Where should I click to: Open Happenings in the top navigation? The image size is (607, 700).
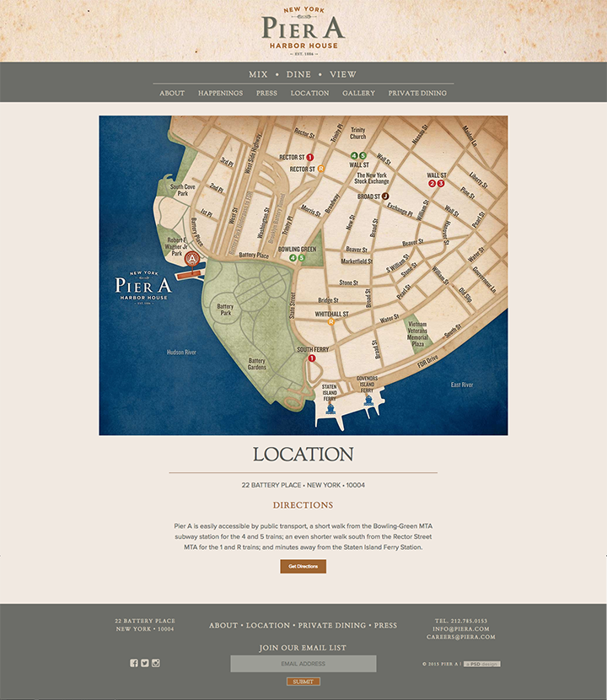[221, 93]
